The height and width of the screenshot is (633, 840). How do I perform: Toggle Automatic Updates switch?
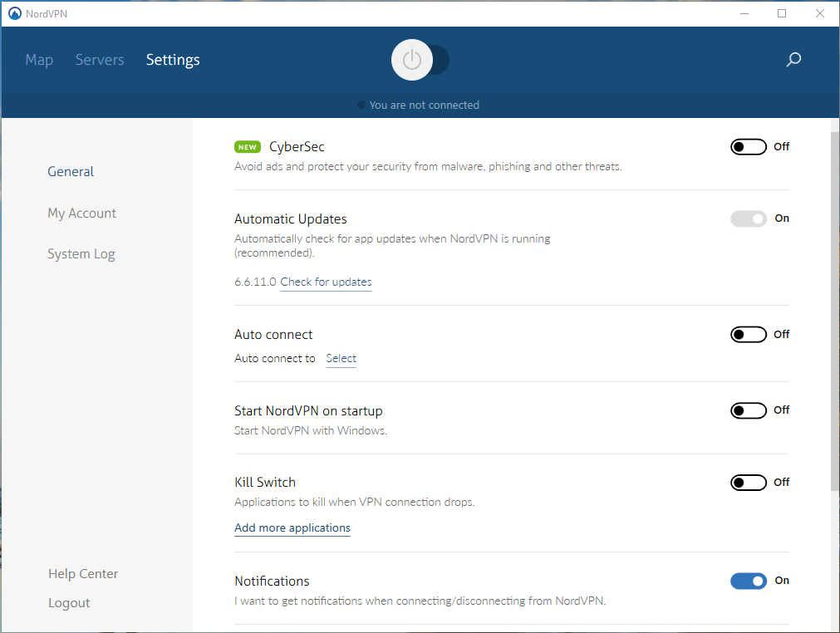[x=748, y=218]
